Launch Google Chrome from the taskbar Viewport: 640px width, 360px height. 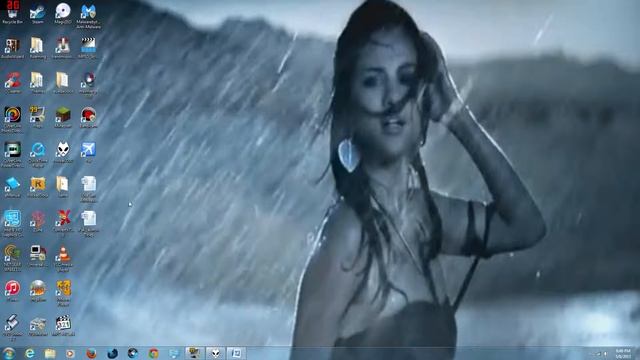(153, 353)
